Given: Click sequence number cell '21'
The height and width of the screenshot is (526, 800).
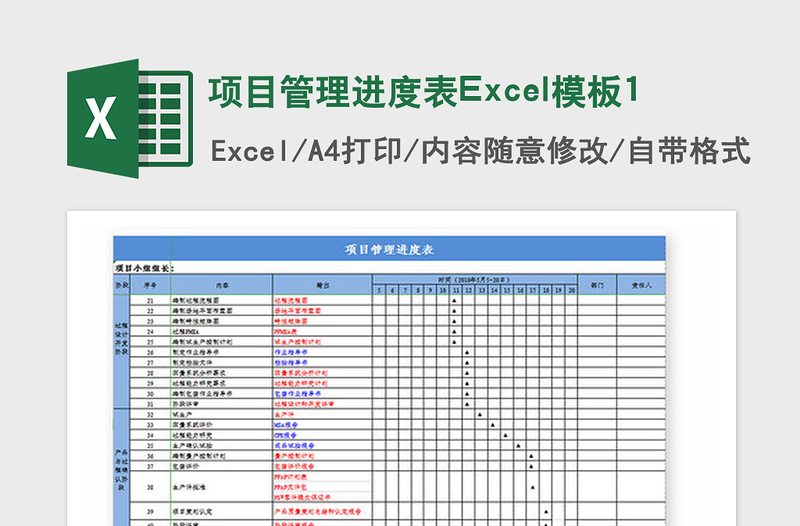Looking at the screenshot, I should pos(150,300).
